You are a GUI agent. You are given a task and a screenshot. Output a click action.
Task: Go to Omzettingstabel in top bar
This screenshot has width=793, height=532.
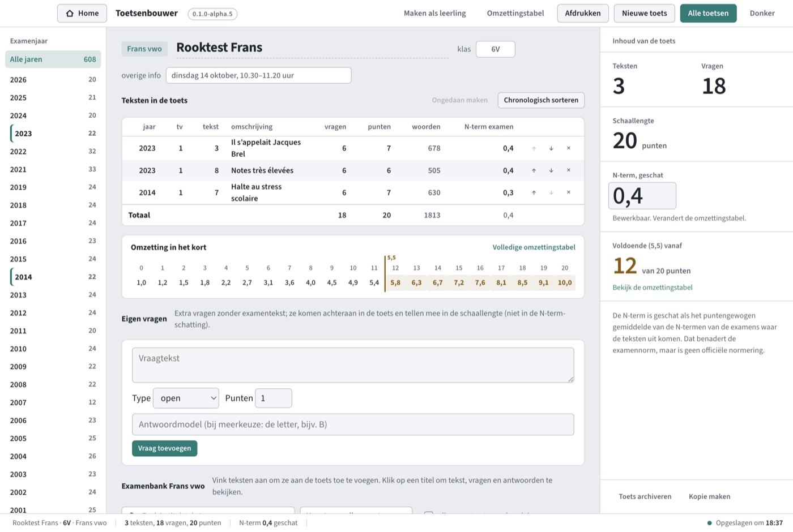pyautogui.click(x=515, y=13)
